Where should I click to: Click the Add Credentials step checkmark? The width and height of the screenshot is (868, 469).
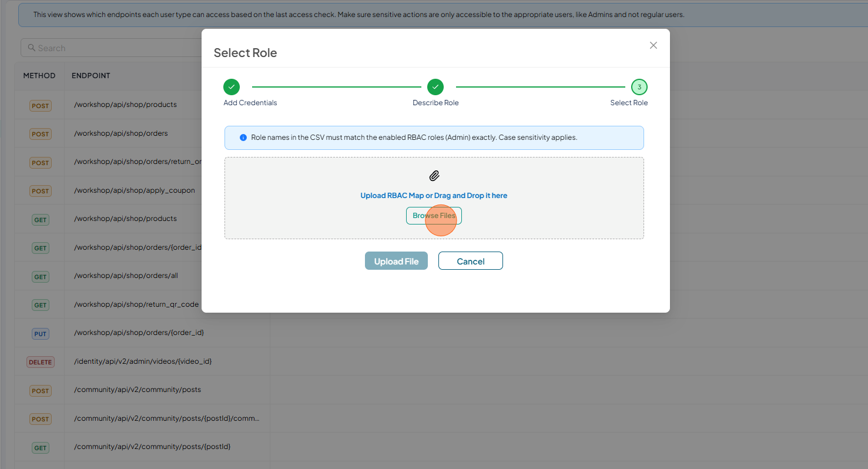pos(232,87)
